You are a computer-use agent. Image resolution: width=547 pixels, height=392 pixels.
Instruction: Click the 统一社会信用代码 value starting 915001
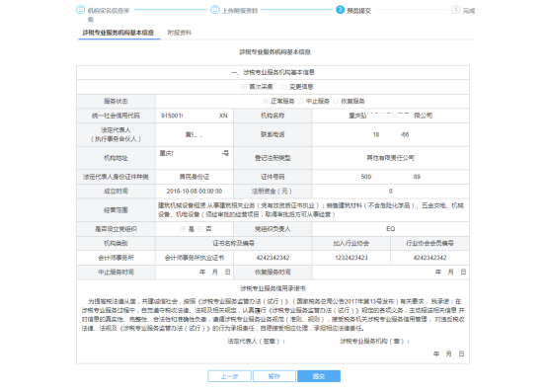coord(195,116)
